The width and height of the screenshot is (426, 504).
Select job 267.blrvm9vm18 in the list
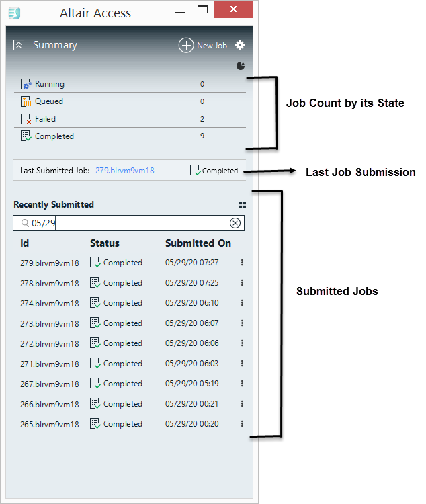(50, 384)
